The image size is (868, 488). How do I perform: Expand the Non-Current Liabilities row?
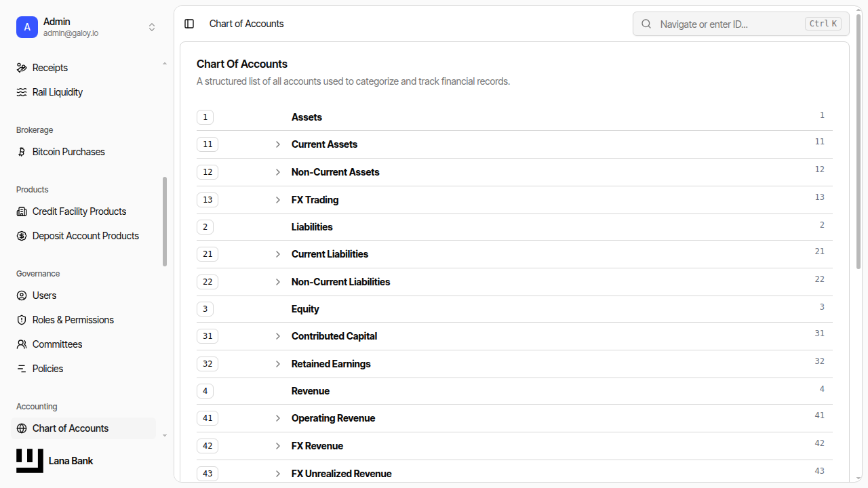[x=278, y=282]
